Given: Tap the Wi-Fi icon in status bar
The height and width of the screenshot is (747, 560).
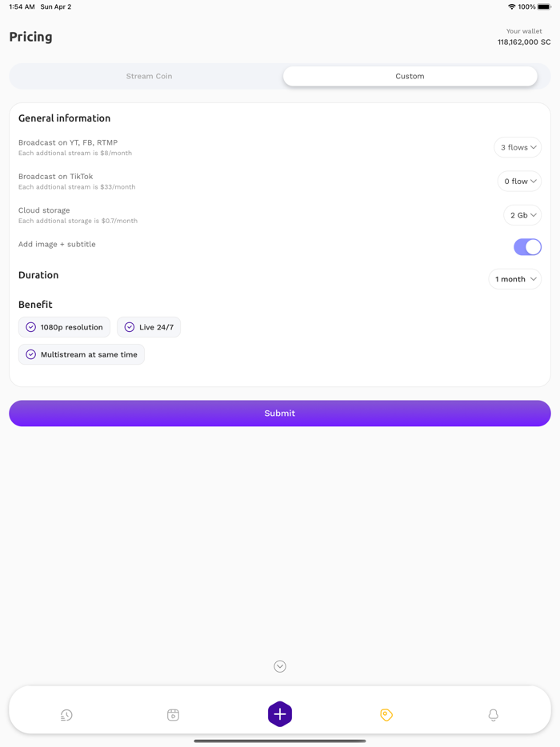Looking at the screenshot, I should pyautogui.click(x=513, y=6).
